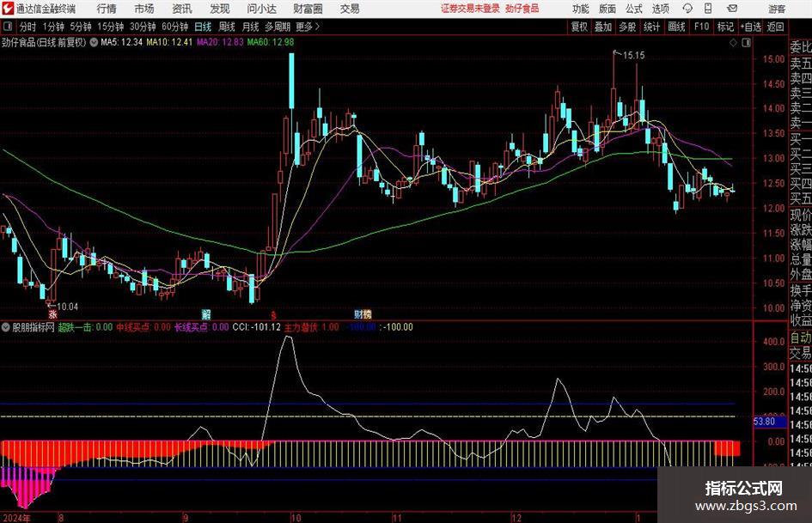This screenshot has height=523, width=812.
Task: Expand the 更多 periods list
Action: 308,27
